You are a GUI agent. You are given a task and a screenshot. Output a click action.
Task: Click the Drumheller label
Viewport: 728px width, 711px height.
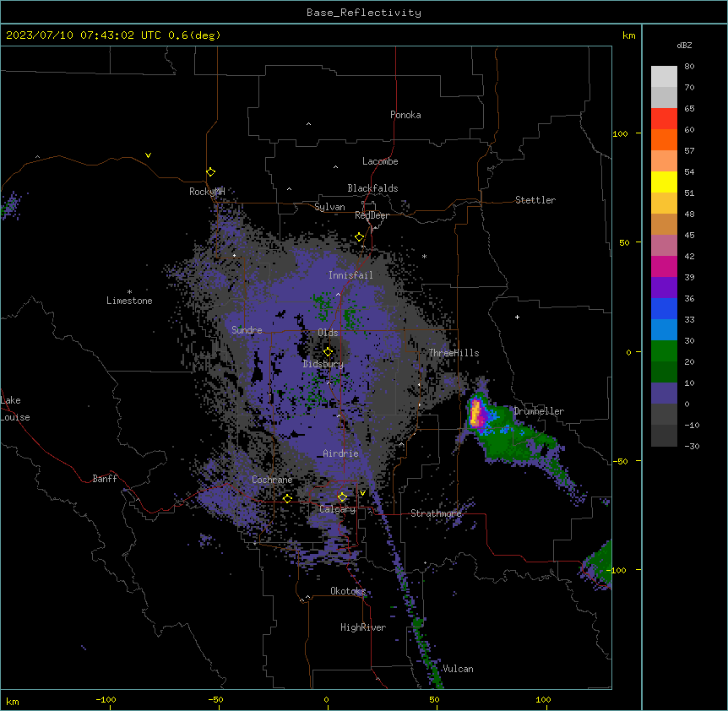[x=539, y=411]
